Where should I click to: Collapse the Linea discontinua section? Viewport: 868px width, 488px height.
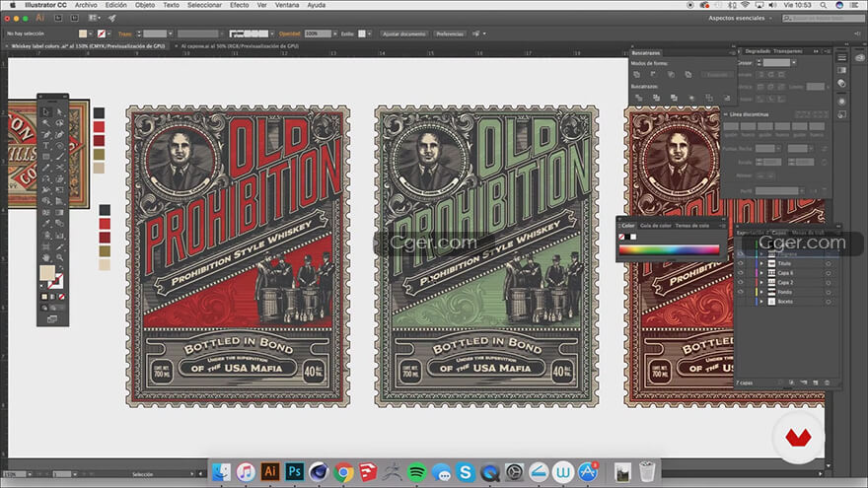click(726, 114)
